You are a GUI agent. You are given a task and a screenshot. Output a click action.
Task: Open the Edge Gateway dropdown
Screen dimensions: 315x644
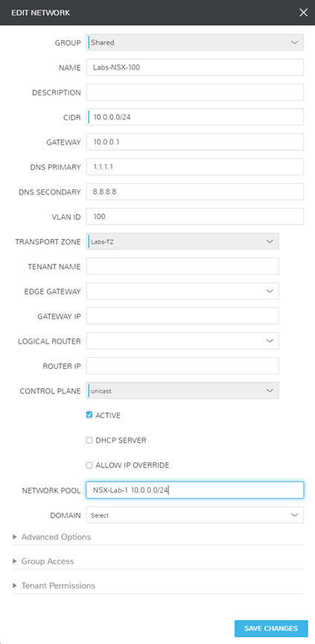point(182,291)
